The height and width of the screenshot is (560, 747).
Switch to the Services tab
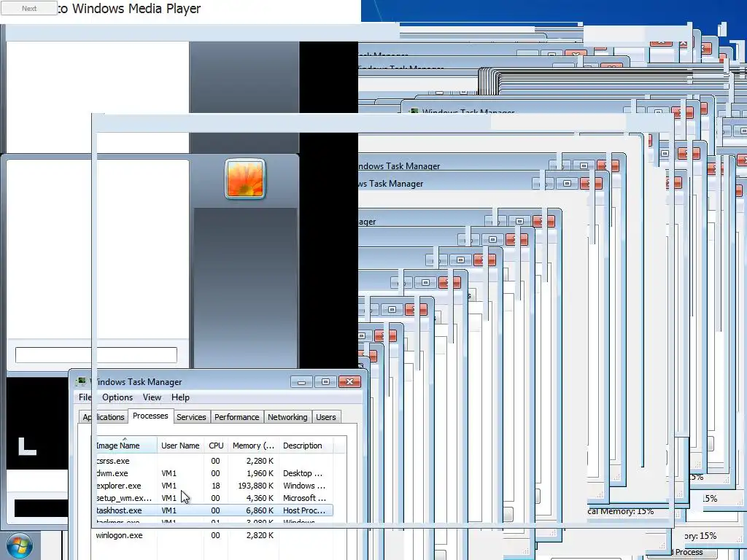tap(191, 417)
